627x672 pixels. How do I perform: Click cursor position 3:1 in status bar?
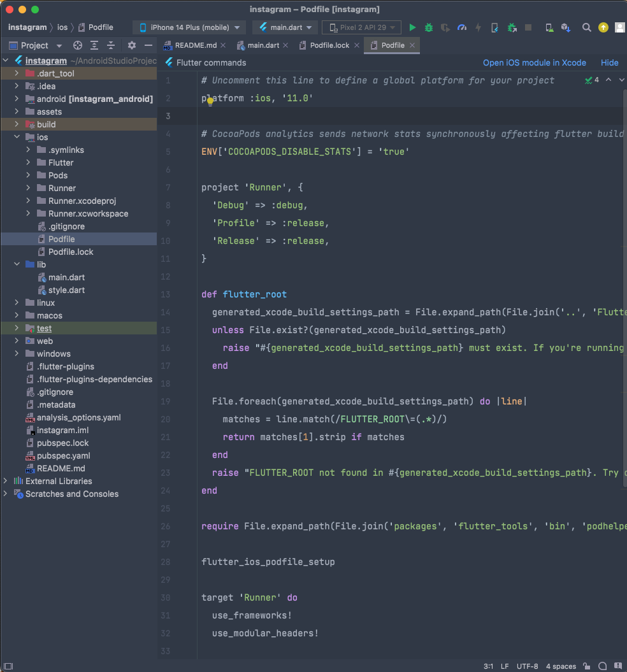click(x=488, y=666)
